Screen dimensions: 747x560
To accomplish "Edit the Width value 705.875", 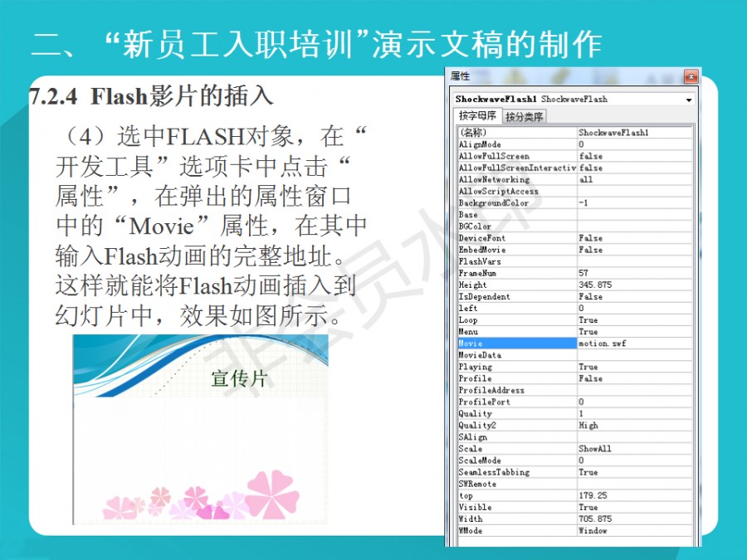I will (635, 519).
